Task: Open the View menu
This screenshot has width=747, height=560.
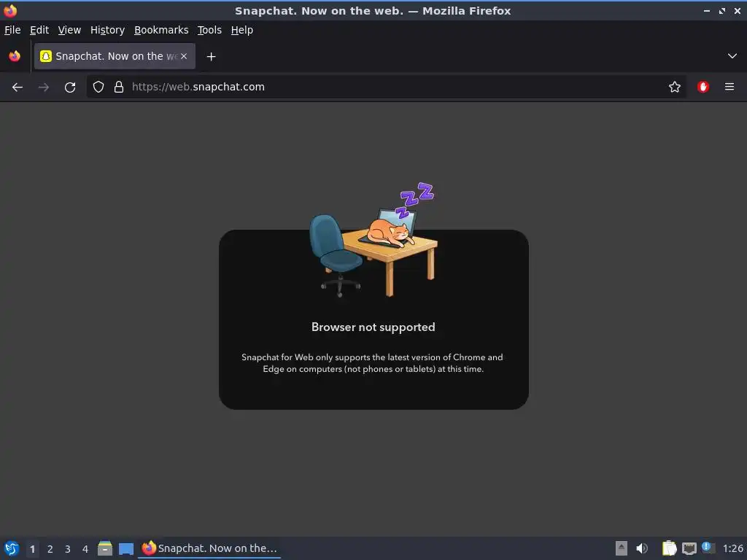Action: tap(69, 30)
